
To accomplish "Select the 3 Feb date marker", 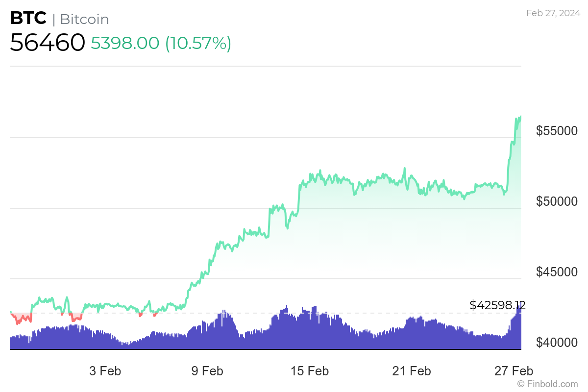I will pyautogui.click(x=105, y=371).
